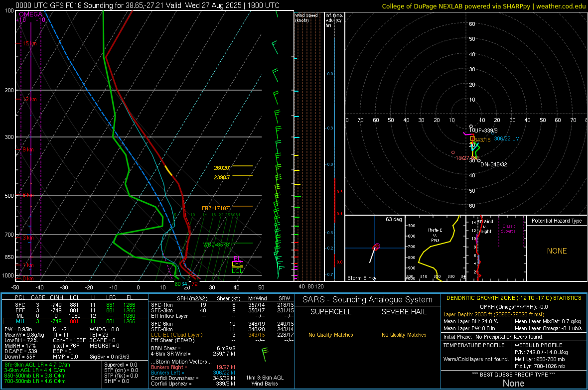588x390 pixels.
Task: Click the Best Guess Precip Type None value
Action: click(x=513, y=383)
